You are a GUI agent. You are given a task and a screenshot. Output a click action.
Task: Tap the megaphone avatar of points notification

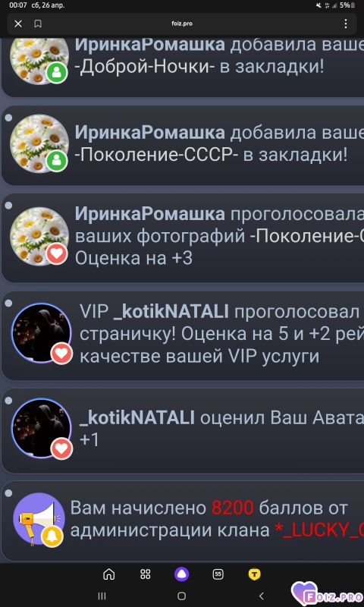(39, 519)
